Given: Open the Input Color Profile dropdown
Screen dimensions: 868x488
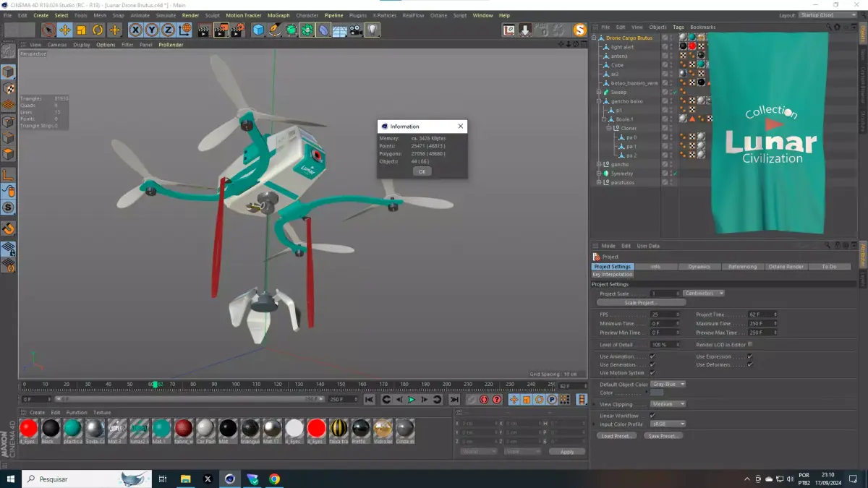Looking at the screenshot, I should [668, 424].
